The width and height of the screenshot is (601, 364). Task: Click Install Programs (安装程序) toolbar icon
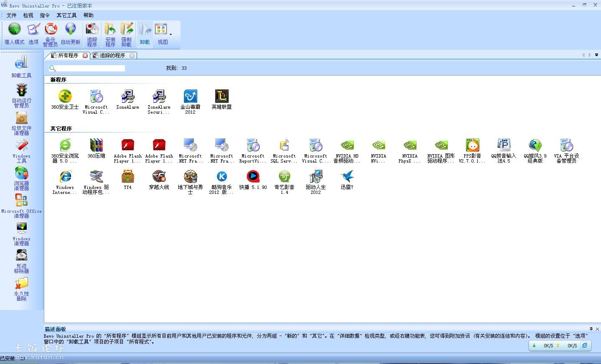[x=110, y=35]
